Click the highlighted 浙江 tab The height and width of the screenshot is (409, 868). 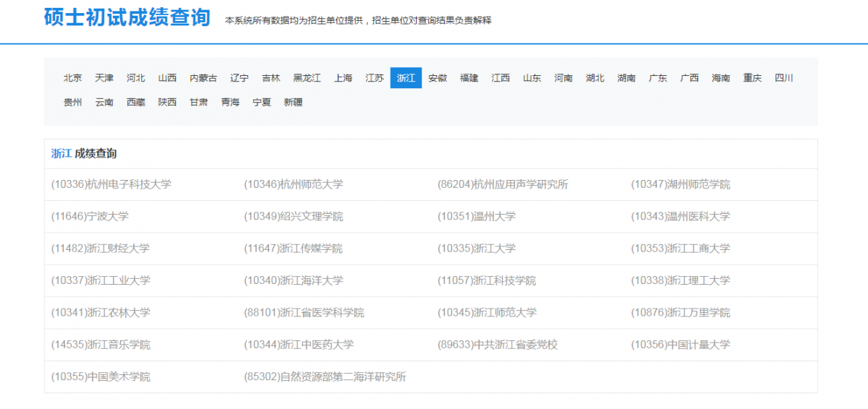[x=406, y=78]
